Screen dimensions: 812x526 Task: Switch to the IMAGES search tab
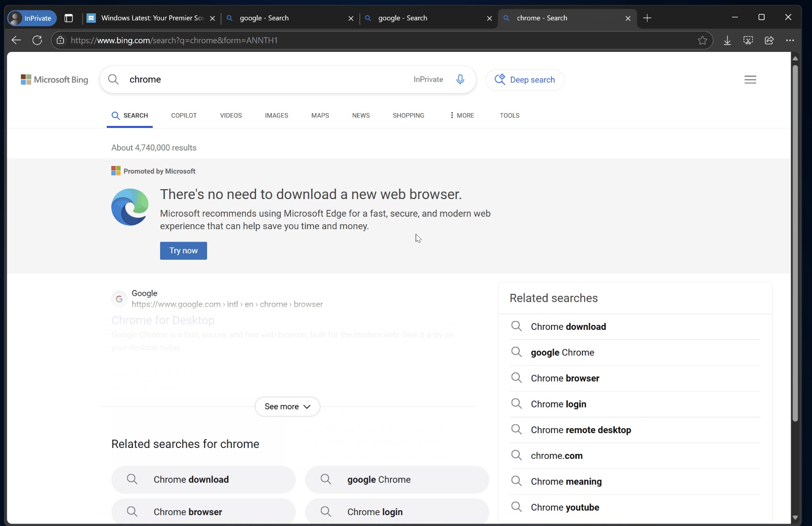276,115
